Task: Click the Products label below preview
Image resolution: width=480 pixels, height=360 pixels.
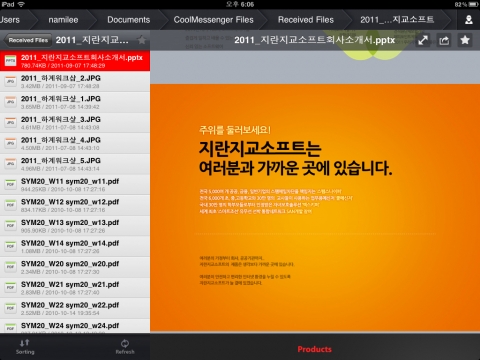Action: [314, 349]
